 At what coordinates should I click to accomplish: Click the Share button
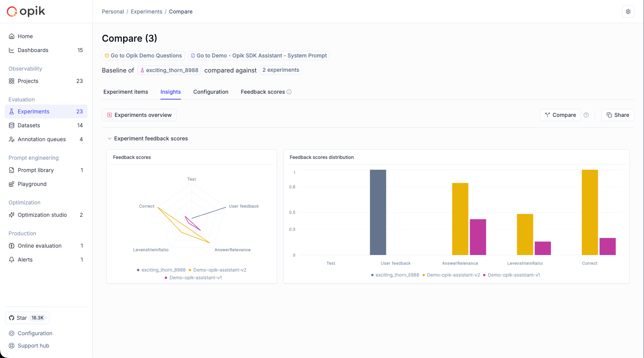tap(617, 115)
